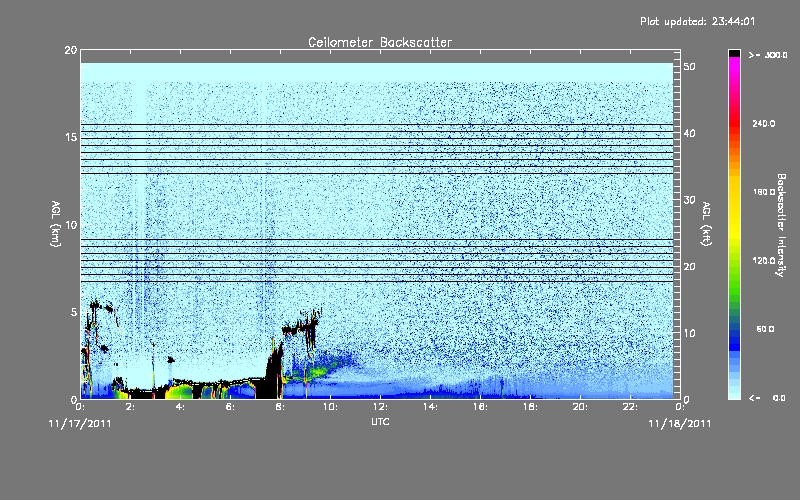Image resolution: width=800 pixels, height=500 pixels.
Task: Click the "30" tick on kft axis
Action: point(690,199)
